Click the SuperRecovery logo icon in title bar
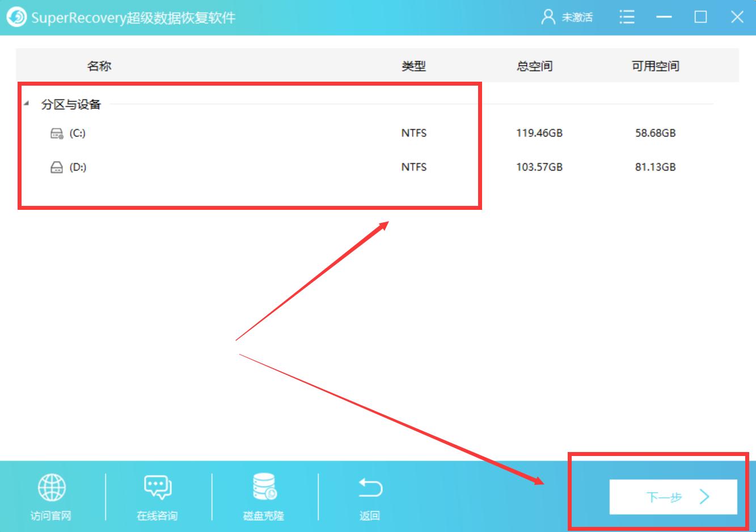The height and width of the screenshot is (532, 756). [16, 17]
